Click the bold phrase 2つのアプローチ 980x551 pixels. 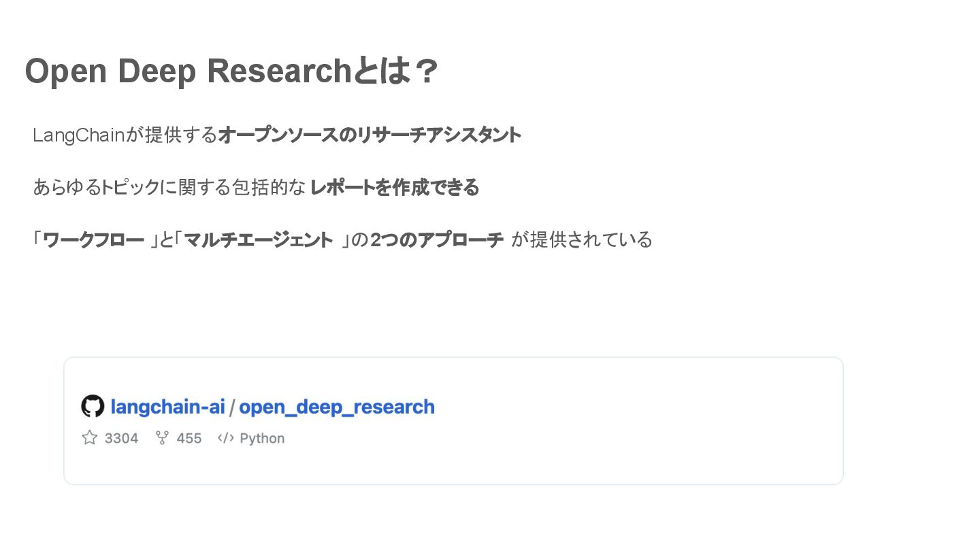[x=437, y=239]
